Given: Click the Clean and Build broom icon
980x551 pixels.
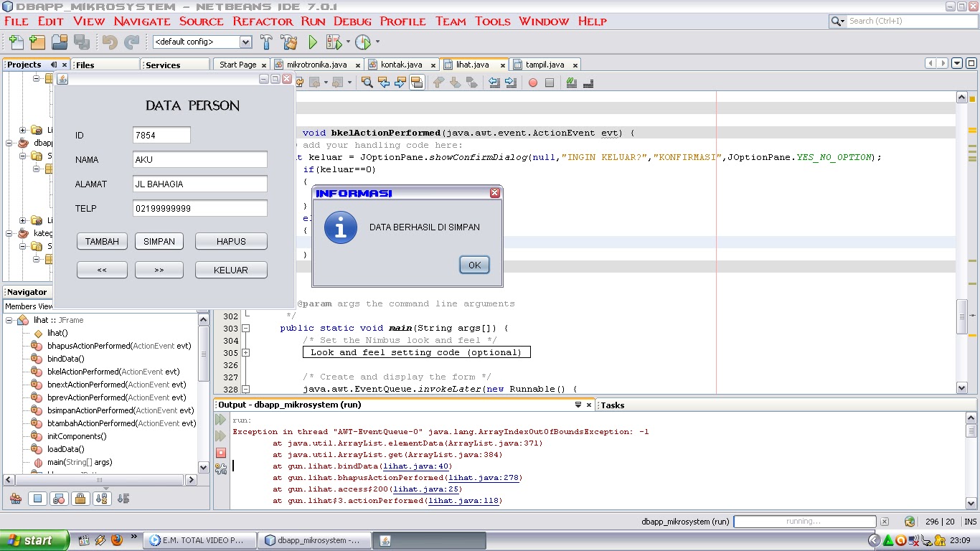Looking at the screenshot, I should coord(289,42).
